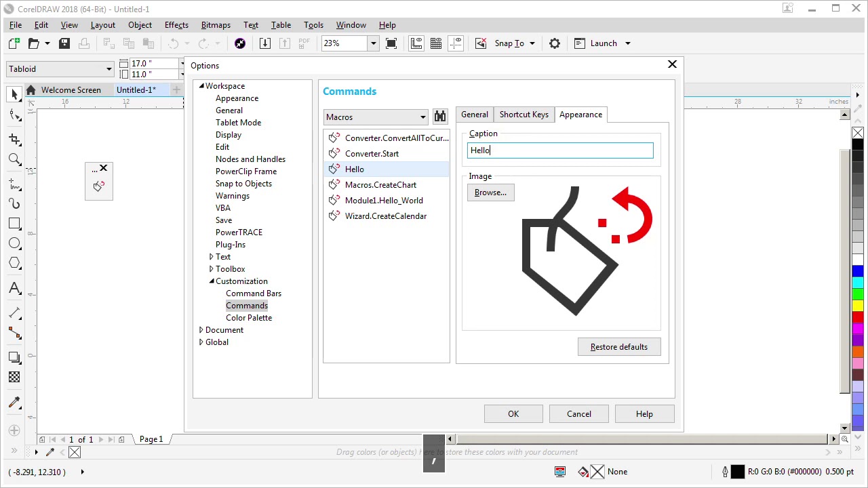Switch to the General tab
Viewport: 868px width, 488px height.
475,115
